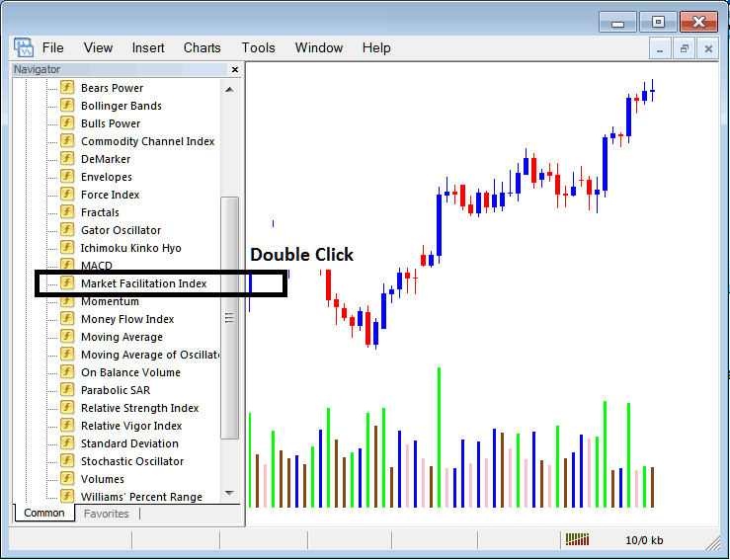
Task: Click the DeMarker indicator icon
Action: pos(67,159)
